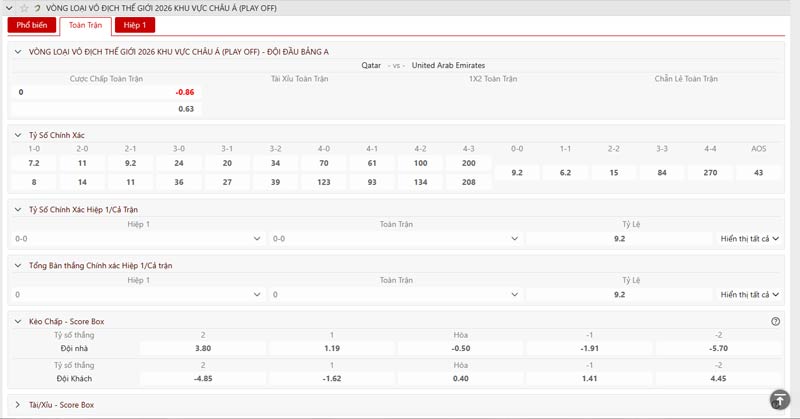Screen dimensions: 800x419
Task: Collapse the Tỷ Số Chính Xác section
Action: click(x=17, y=134)
